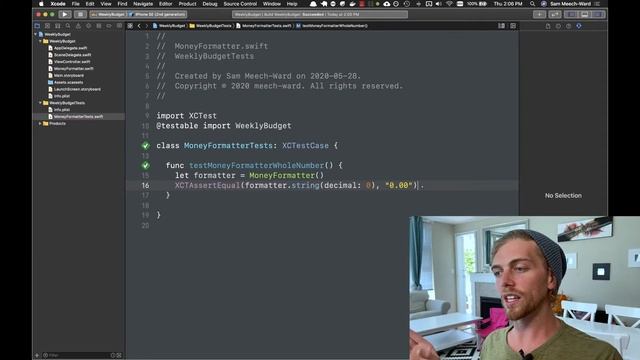Screen dimensions: 640x360
Task: Collapse the WeeklyBudgetTests group
Action: tap(40, 103)
